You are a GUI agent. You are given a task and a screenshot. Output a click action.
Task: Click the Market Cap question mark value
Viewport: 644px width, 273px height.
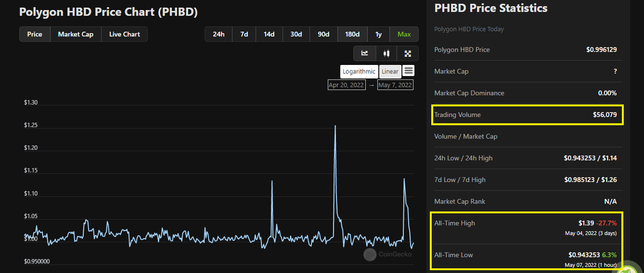tap(615, 72)
